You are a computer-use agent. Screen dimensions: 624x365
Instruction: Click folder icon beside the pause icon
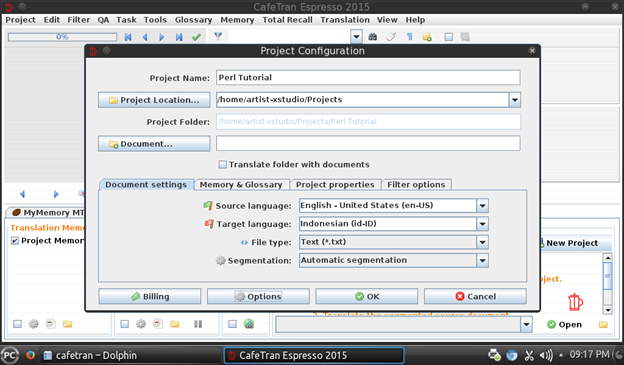pyautogui.click(x=175, y=324)
